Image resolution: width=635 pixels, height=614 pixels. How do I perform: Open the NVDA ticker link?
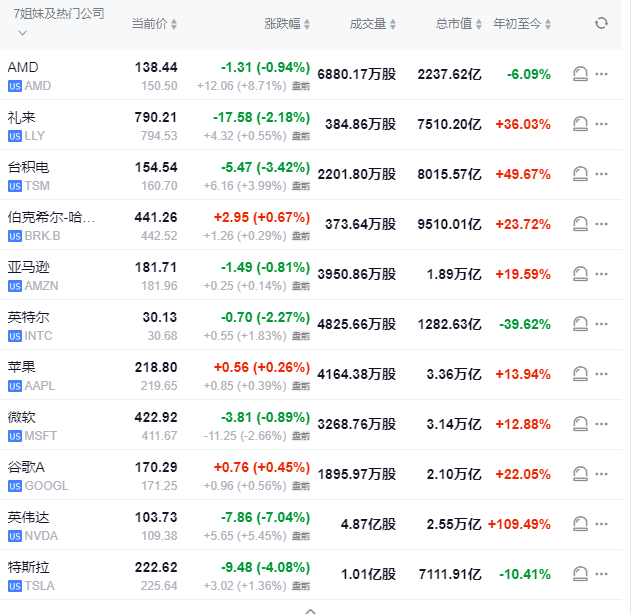pyautogui.click(x=41, y=536)
